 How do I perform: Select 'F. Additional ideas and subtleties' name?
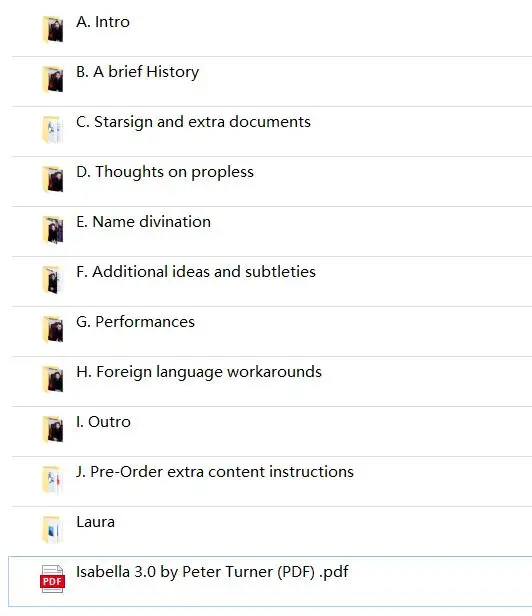196,272
